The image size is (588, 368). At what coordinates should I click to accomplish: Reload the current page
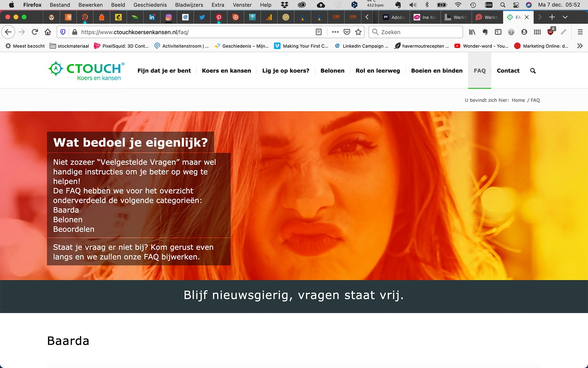pyautogui.click(x=35, y=32)
